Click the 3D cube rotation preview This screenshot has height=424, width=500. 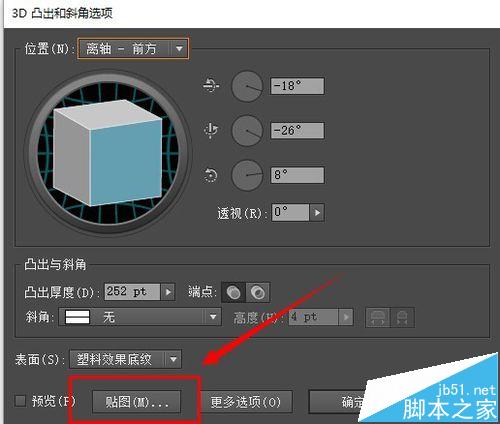tap(108, 153)
